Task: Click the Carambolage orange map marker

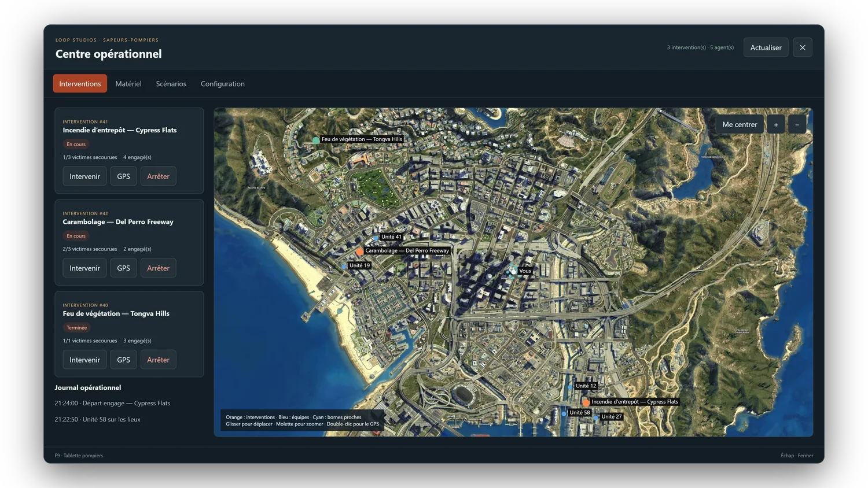Action: 359,252
